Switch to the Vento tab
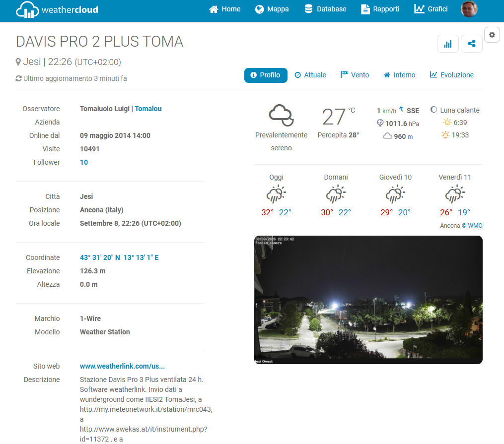Screen dimensions: 504x444 tap(355, 75)
